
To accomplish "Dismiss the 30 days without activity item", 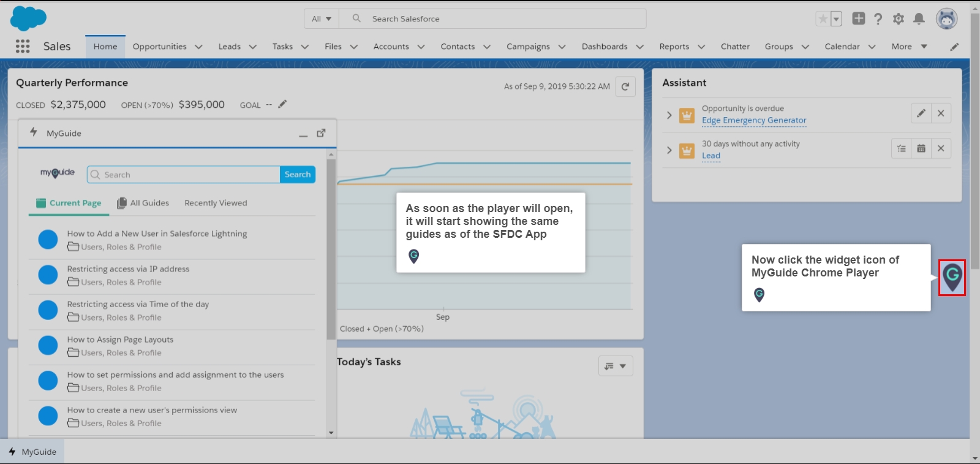I will tap(941, 148).
